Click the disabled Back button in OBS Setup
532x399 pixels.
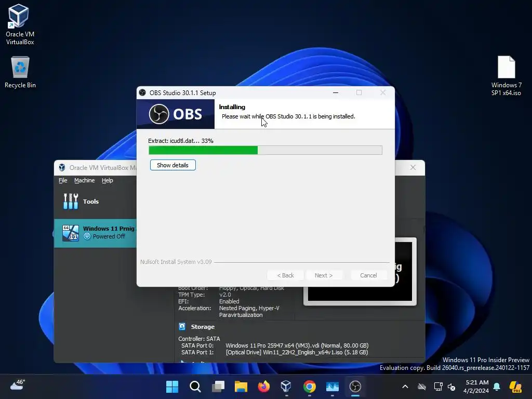coord(285,275)
